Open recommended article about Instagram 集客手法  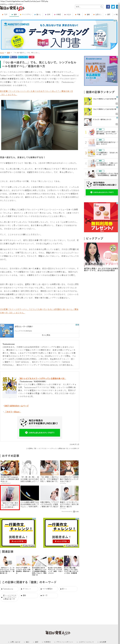[10, 472]
